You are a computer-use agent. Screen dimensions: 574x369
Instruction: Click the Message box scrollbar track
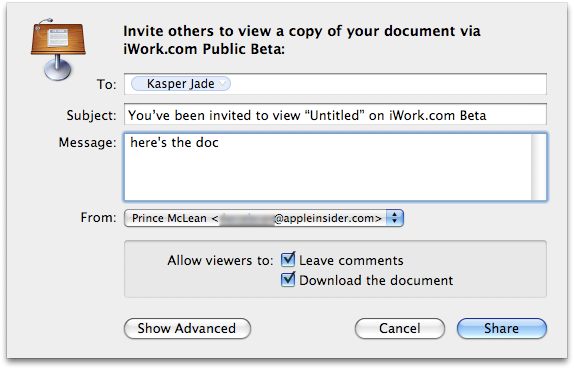click(x=538, y=167)
